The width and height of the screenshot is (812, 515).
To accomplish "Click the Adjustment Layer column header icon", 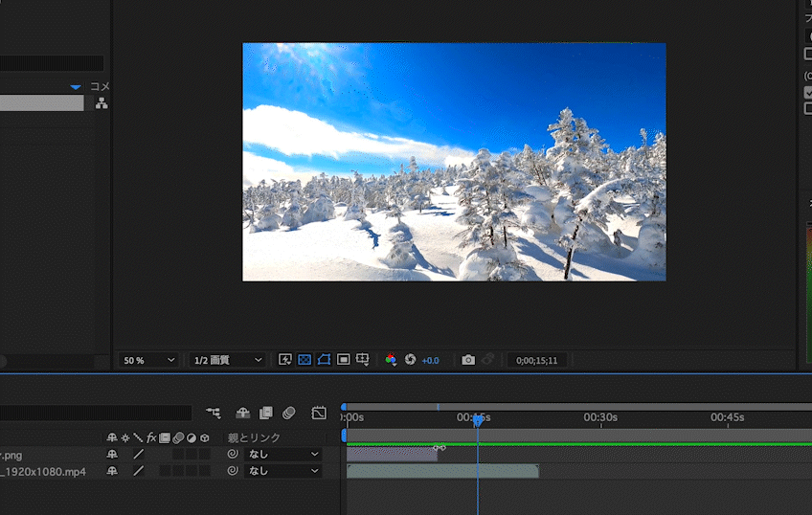I will (x=192, y=437).
